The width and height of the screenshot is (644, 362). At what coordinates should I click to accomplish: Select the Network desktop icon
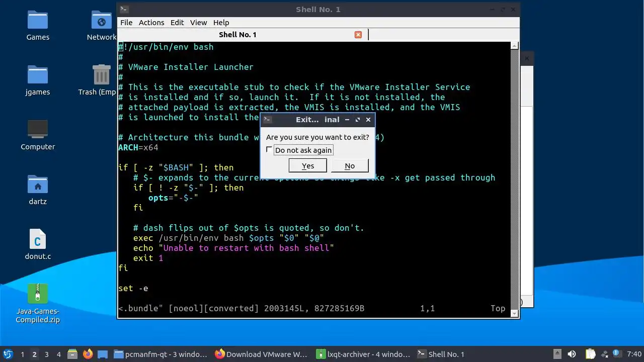click(x=102, y=25)
